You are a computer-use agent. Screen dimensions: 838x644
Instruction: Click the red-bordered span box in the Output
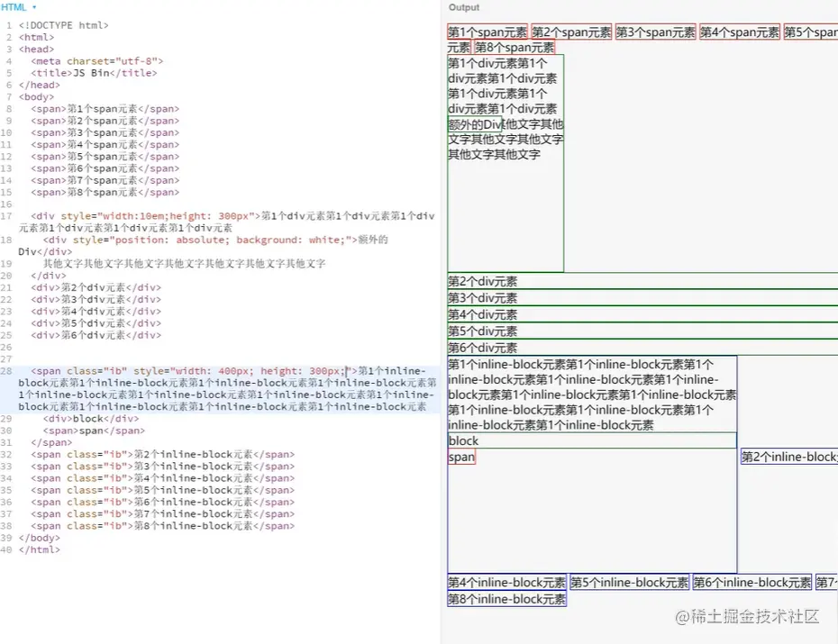click(461, 457)
